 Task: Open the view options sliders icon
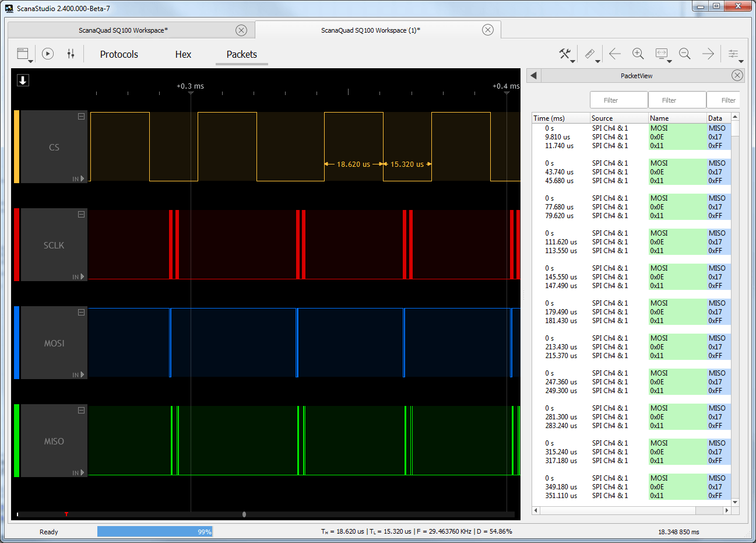pos(733,54)
